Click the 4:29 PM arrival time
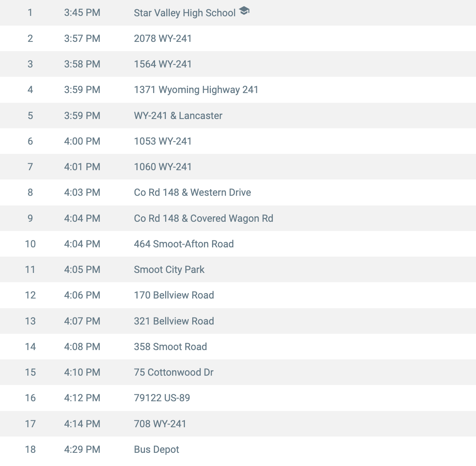 (x=82, y=449)
